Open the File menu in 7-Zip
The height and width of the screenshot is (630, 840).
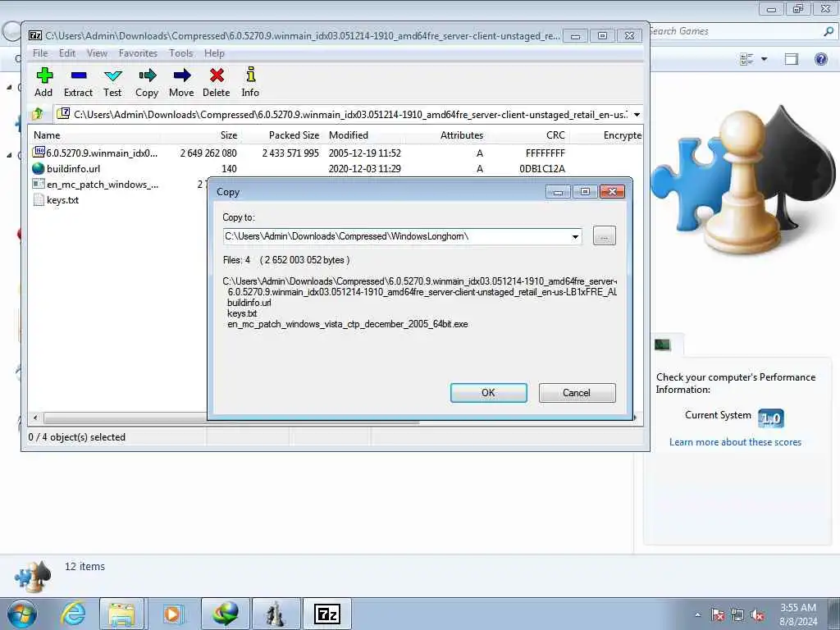tap(40, 53)
